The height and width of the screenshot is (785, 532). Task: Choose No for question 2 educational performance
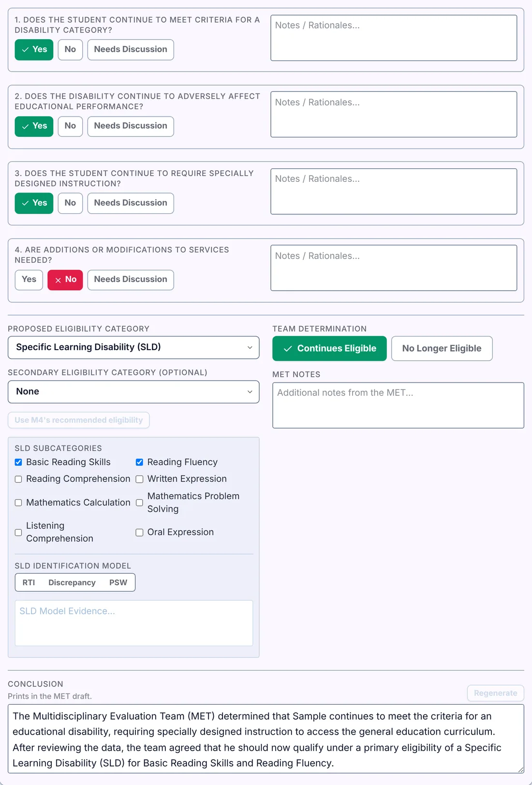[70, 126]
